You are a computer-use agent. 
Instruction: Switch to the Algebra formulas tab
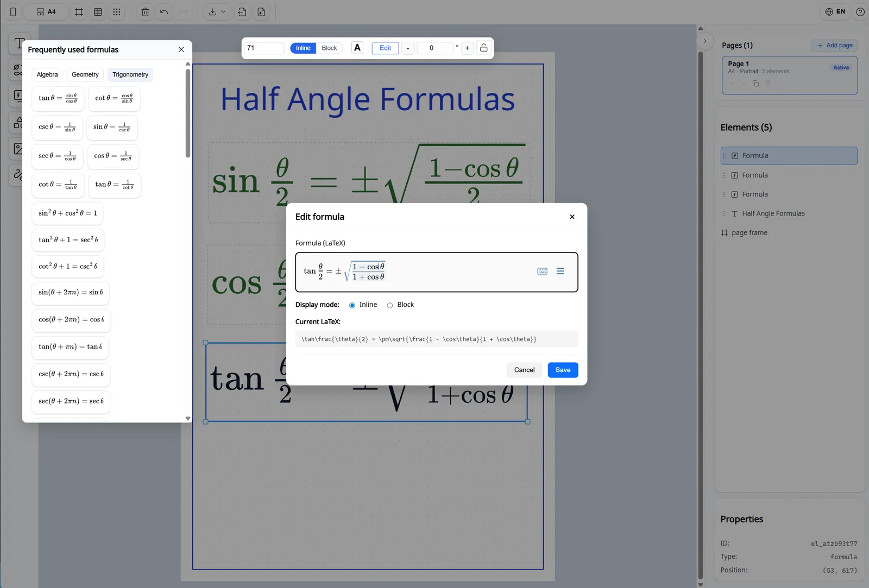47,74
